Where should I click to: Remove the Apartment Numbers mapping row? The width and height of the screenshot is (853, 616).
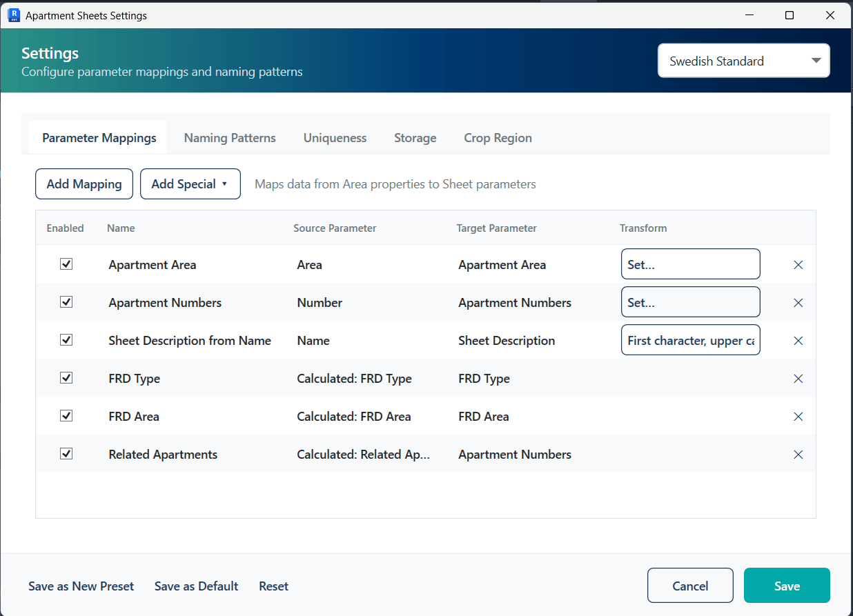point(798,303)
